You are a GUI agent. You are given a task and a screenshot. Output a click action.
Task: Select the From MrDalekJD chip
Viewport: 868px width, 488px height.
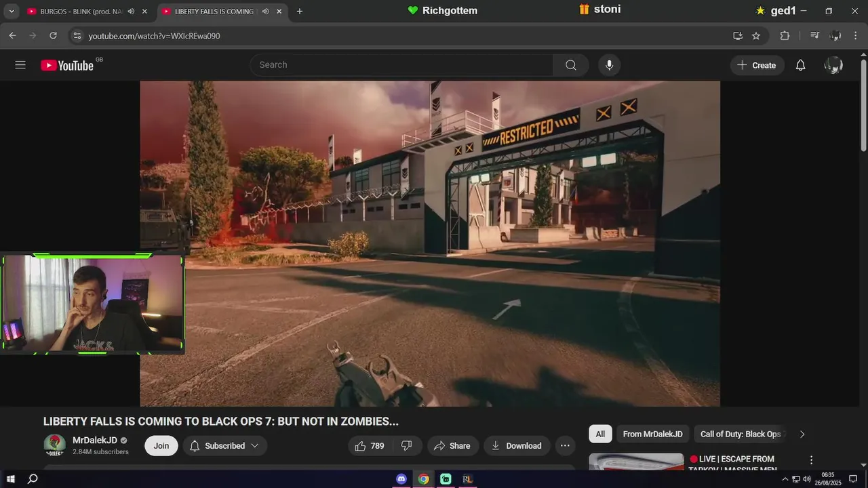pyautogui.click(x=652, y=434)
